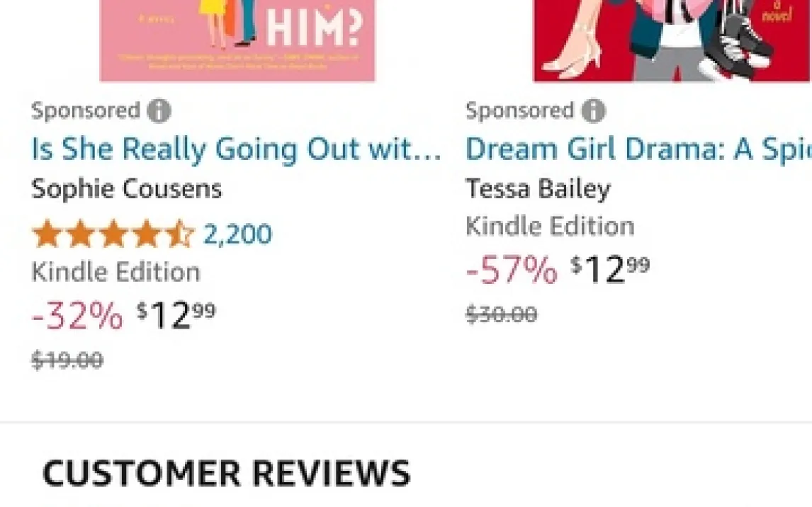Image resolution: width=812 pixels, height=507 pixels.
Task: Click info icon beside left Sponsored label
Action: click(159, 111)
